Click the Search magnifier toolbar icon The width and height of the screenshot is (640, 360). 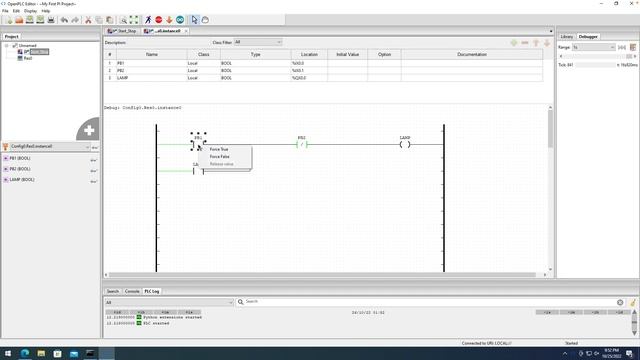click(123, 20)
